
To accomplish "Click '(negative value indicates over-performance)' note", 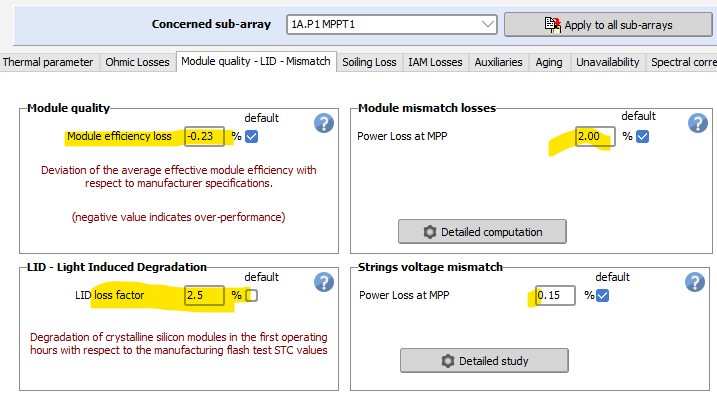I will click(x=178, y=217).
